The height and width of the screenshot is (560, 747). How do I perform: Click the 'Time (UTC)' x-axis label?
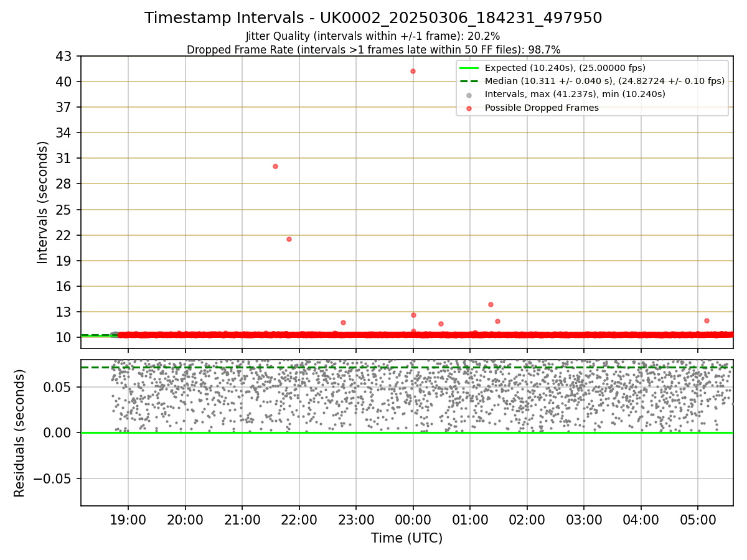[x=406, y=538]
